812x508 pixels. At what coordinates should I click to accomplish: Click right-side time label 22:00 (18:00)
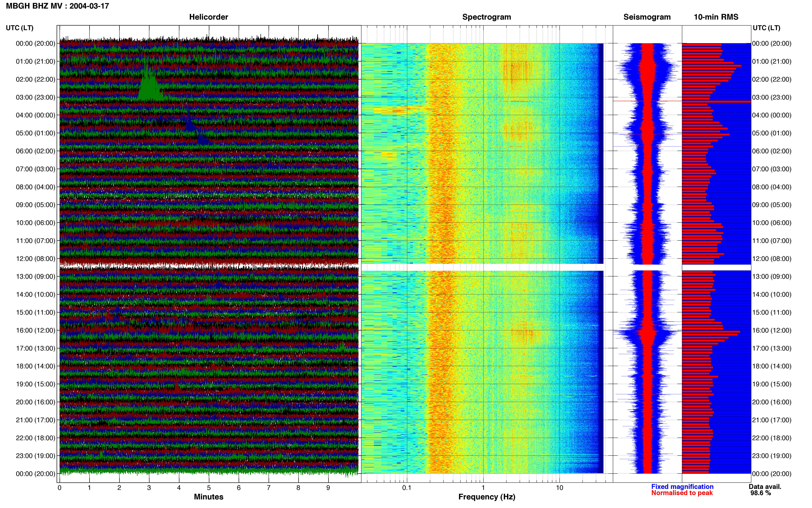click(x=772, y=438)
